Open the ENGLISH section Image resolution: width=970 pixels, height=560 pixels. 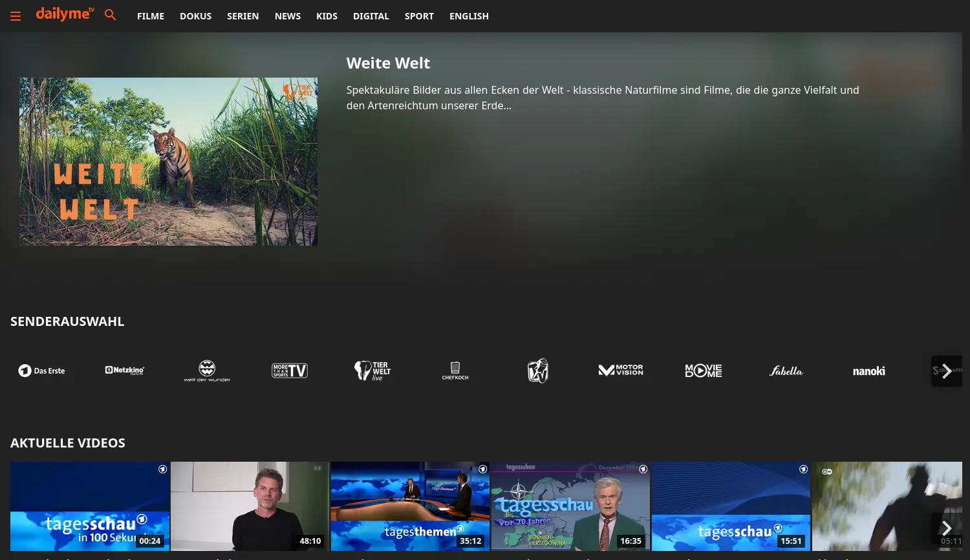(469, 16)
